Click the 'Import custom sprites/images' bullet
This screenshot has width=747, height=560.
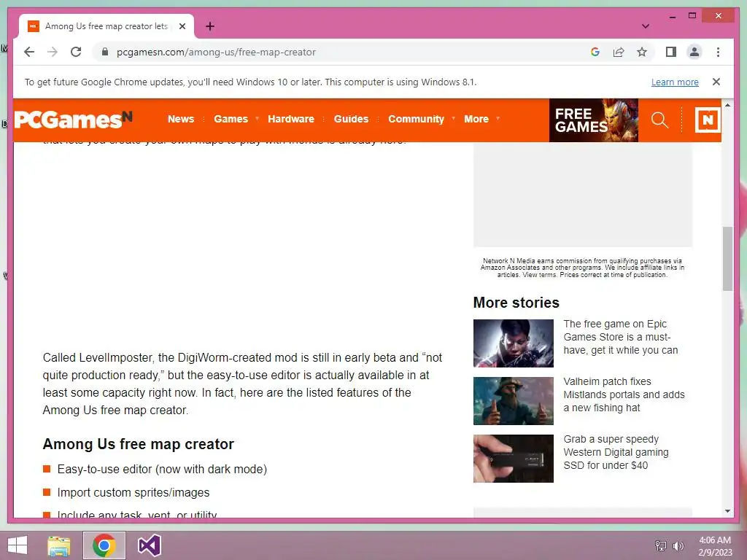pos(133,492)
